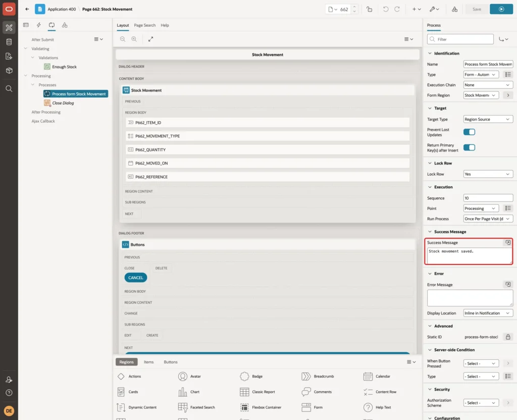
Task: Switch to Shared Components tab icon
Action: (x=65, y=25)
